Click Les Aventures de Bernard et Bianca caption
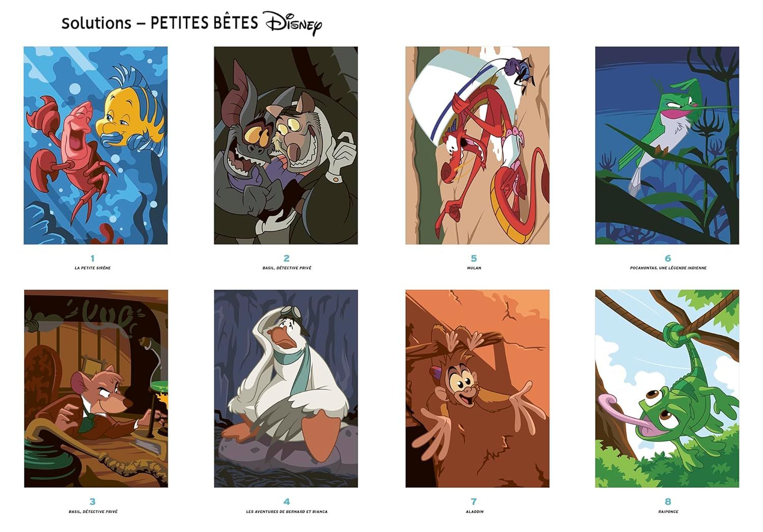 [x=287, y=512]
